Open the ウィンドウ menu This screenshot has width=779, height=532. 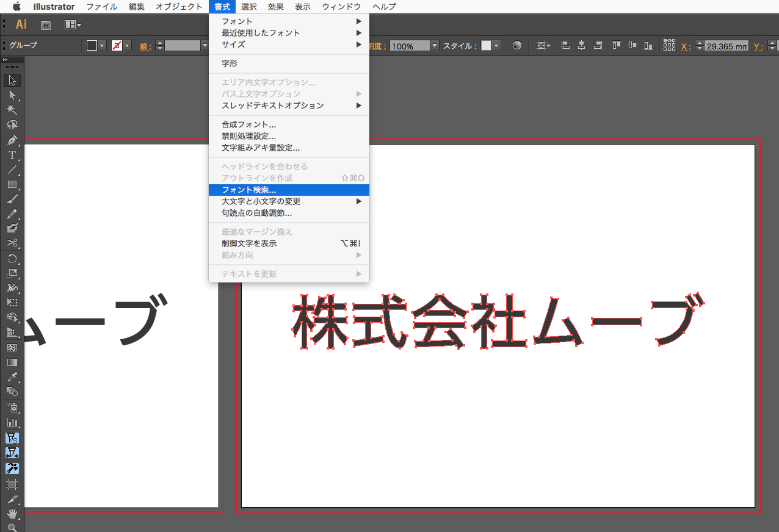(341, 7)
